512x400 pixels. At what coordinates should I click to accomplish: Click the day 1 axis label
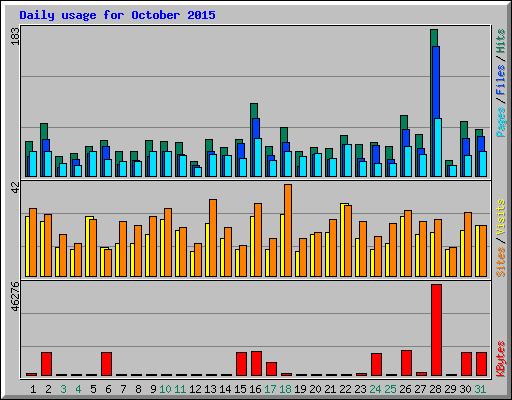(x=33, y=389)
